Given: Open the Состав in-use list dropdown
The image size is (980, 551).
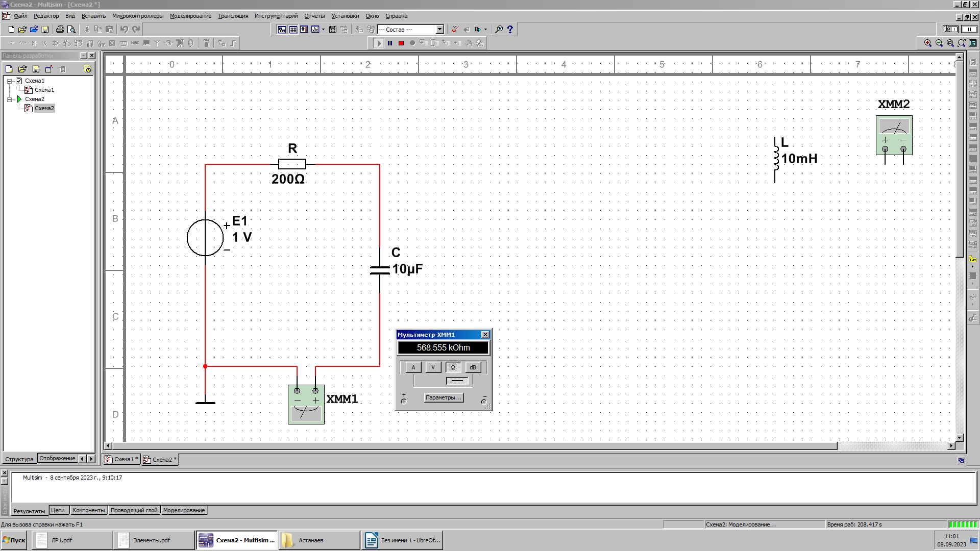Looking at the screenshot, I should coord(440,30).
